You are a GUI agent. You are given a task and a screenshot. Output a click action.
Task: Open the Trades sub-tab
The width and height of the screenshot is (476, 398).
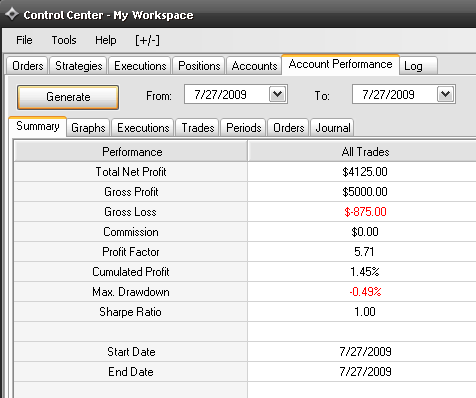point(198,128)
